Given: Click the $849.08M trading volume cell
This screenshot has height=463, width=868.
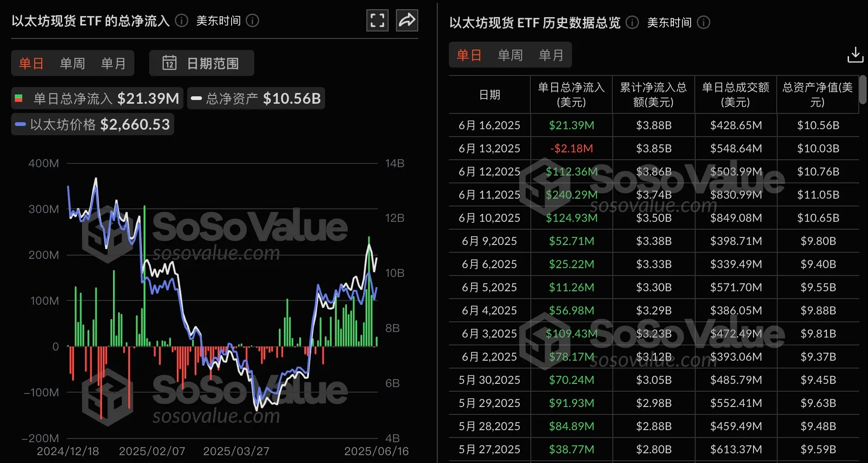Looking at the screenshot, I should pos(736,218).
